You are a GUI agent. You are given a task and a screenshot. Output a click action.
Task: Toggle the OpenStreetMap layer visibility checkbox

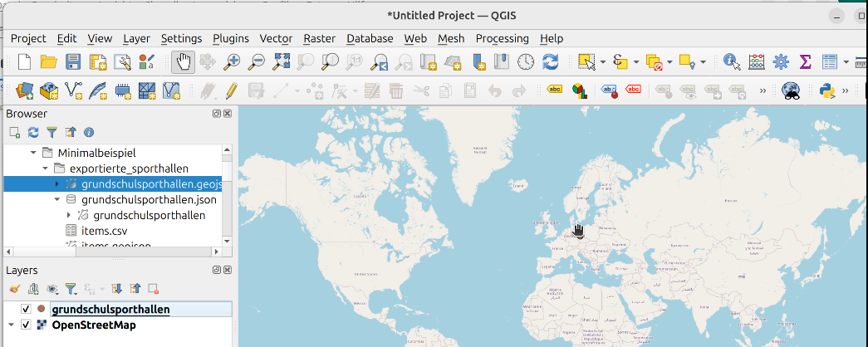click(x=26, y=325)
